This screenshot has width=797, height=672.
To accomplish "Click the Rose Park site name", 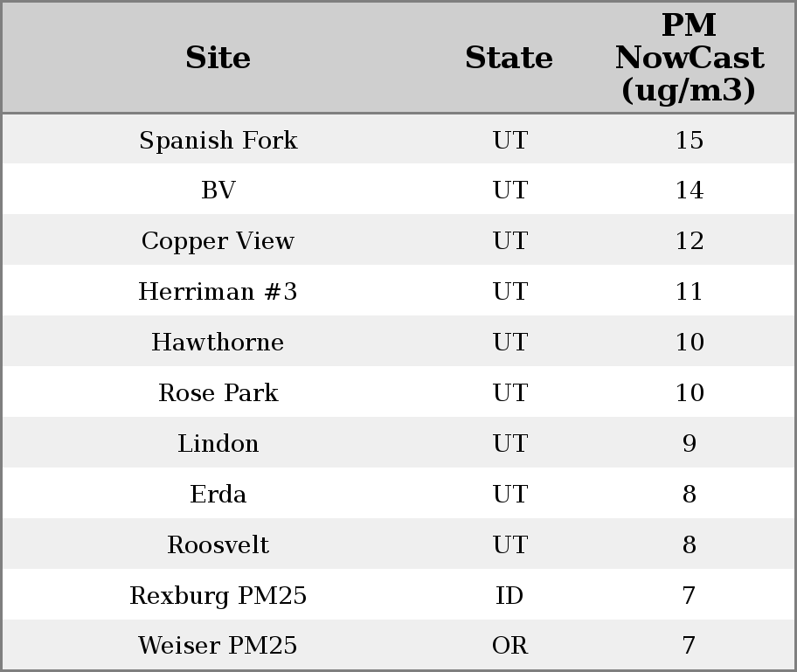I will (x=218, y=393).
